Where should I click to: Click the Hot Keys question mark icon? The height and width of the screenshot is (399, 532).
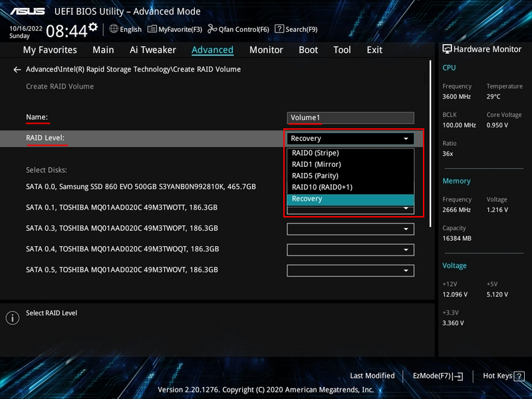pos(519,376)
